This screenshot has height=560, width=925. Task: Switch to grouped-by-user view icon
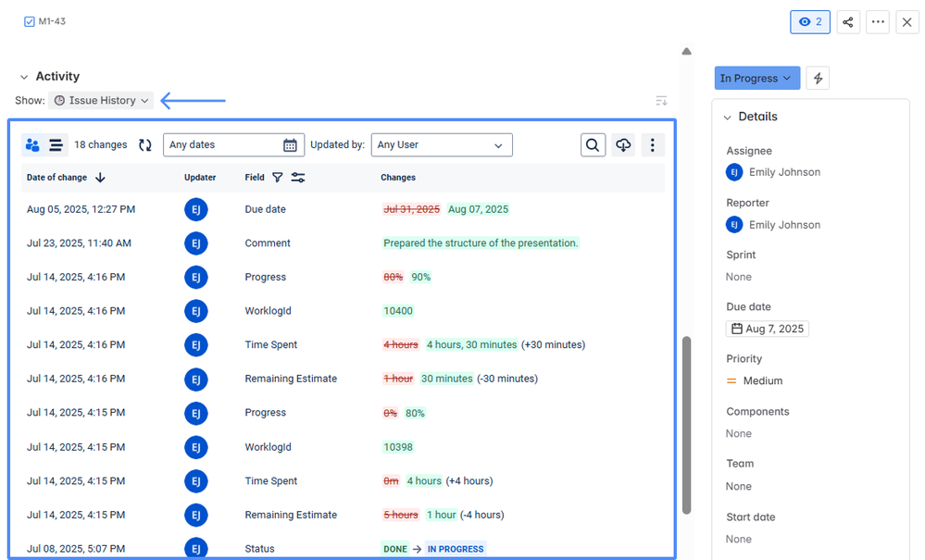pyautogui.click(x=32, y=145)
